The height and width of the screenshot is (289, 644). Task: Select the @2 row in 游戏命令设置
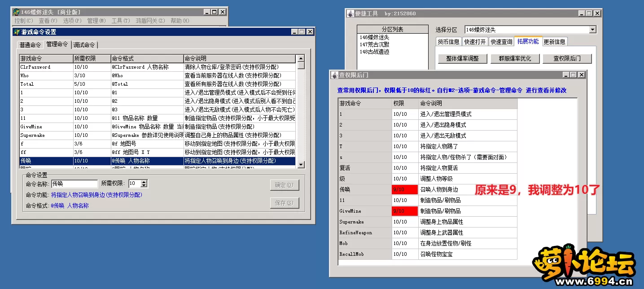158,101
